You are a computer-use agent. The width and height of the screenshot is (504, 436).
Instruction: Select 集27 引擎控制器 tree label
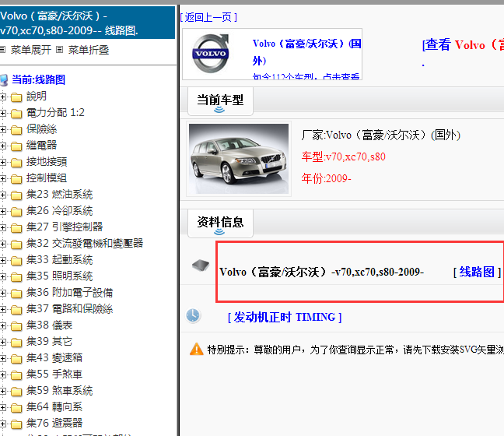tap(65, 227)
